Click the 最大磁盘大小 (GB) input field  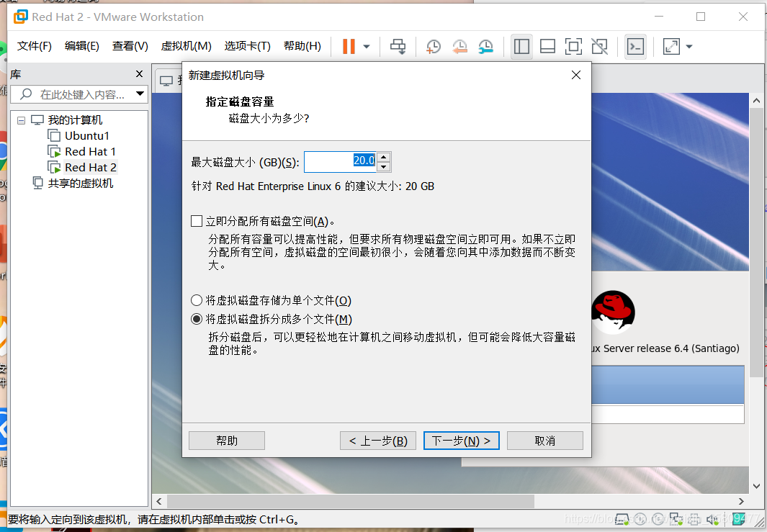pyautogui.click(x=341, y=162)
